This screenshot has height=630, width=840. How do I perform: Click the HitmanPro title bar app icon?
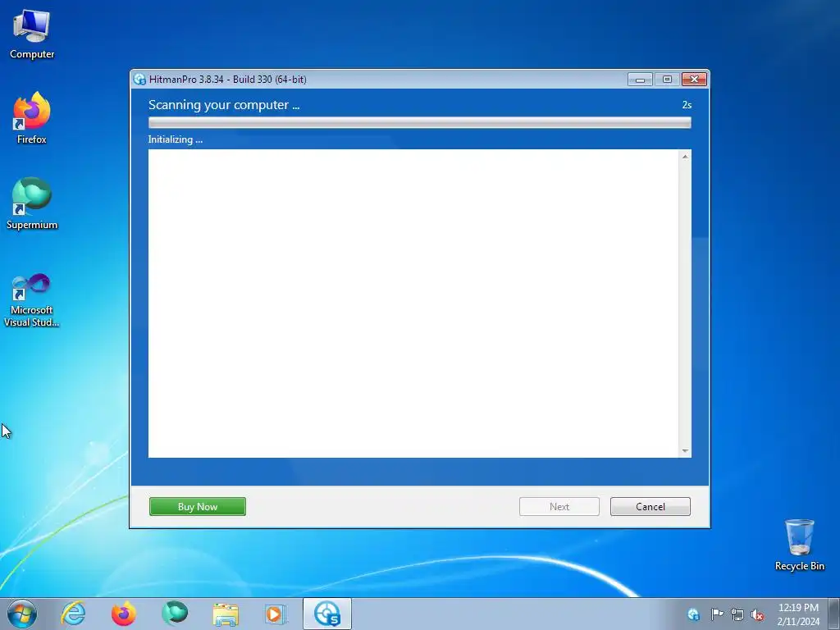click(x=139, y=80)
